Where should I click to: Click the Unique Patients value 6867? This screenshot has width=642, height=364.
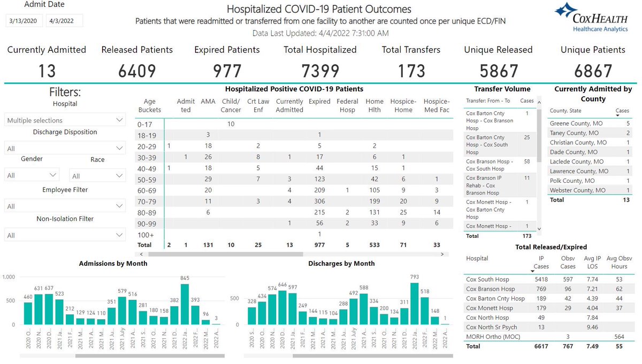click(593, 71)
